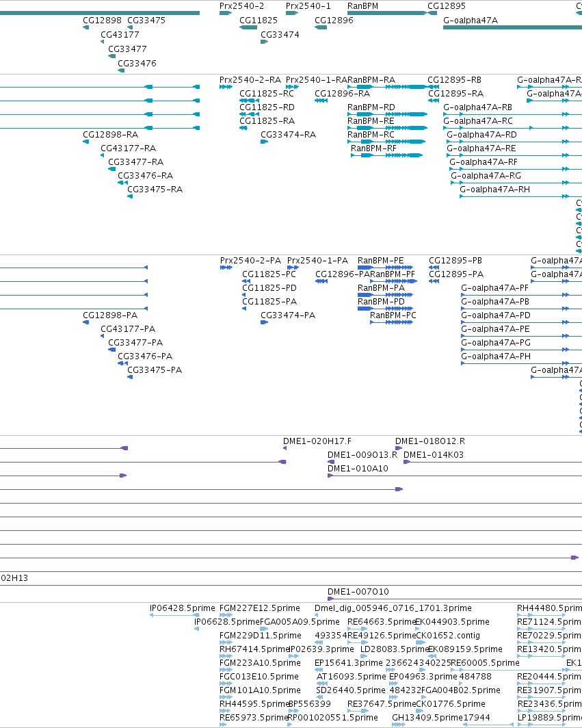Select the Prx2540-1-RA transcript label
582x728 pixels.
coord(316,80)
